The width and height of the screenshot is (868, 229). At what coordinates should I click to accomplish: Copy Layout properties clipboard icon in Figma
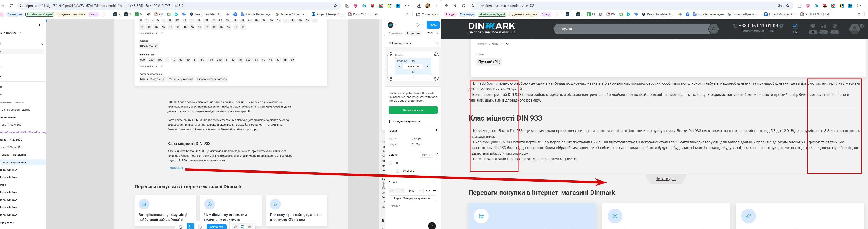(x=437, y=131)
